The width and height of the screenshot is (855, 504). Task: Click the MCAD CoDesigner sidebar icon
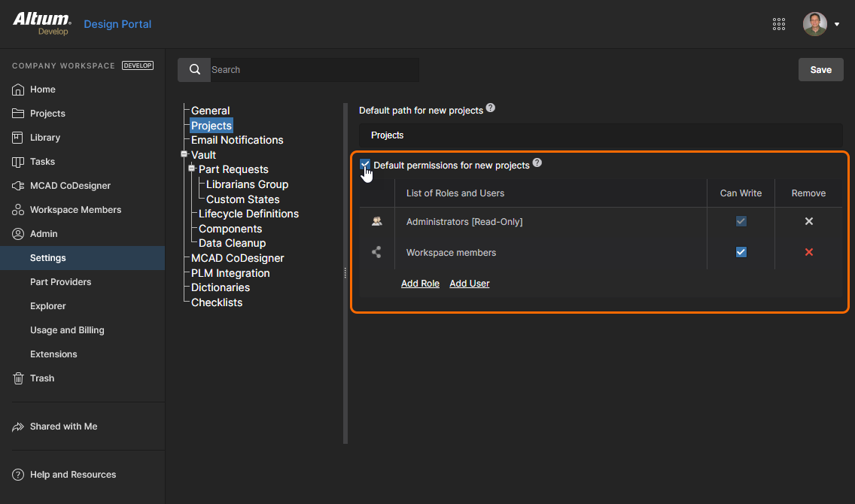tap(18, 186)
